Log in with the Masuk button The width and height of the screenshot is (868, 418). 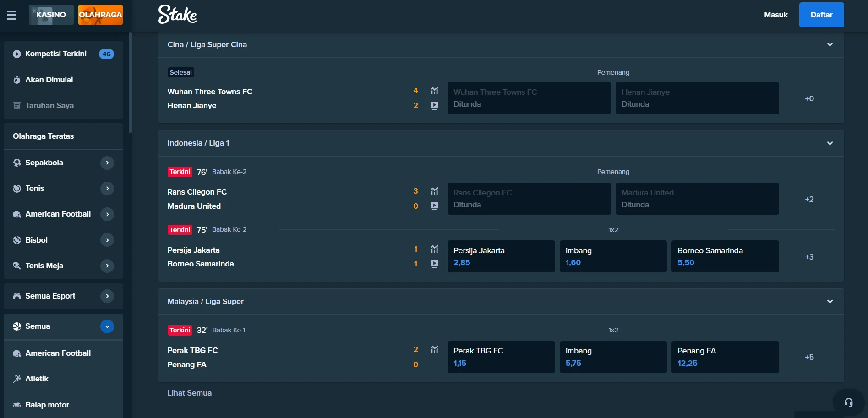click(x=775, y=15)
